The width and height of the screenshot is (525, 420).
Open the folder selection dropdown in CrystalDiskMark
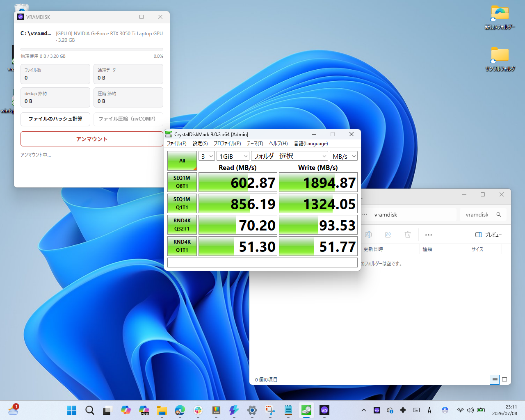[290, 156]
